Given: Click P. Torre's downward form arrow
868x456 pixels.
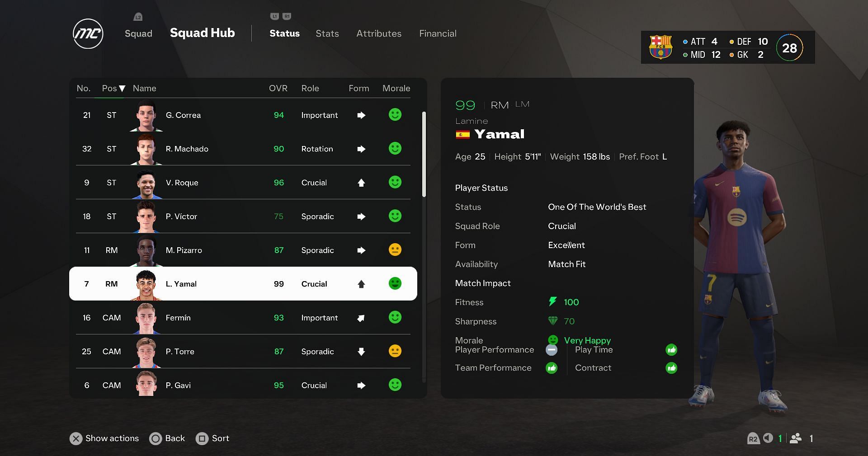Looking at the screenshot, I should (361, 352).
